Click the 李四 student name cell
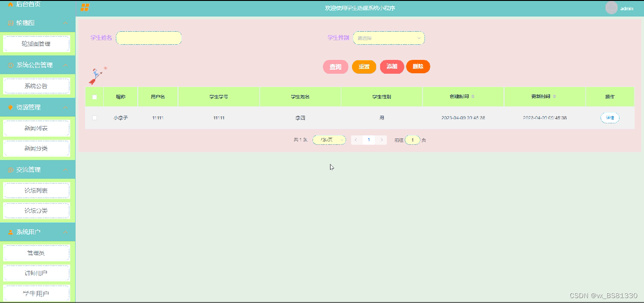This screenshot has height=303, width=644. pos(300,118)
